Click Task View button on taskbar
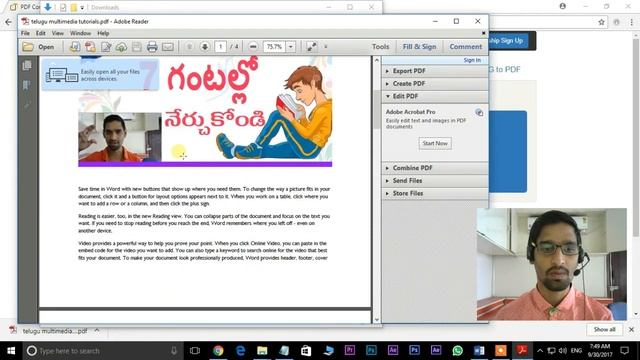Viewport: 640px width, 360px height. pos(195,351)
